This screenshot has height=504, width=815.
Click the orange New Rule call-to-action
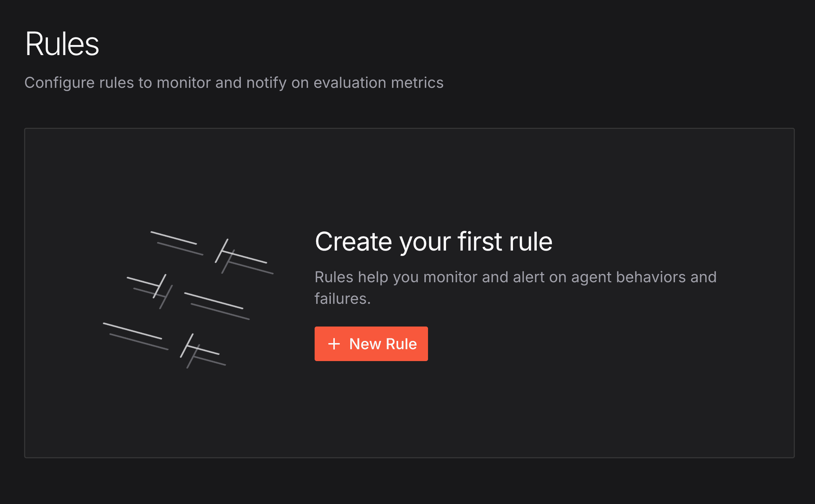[371, 344]
